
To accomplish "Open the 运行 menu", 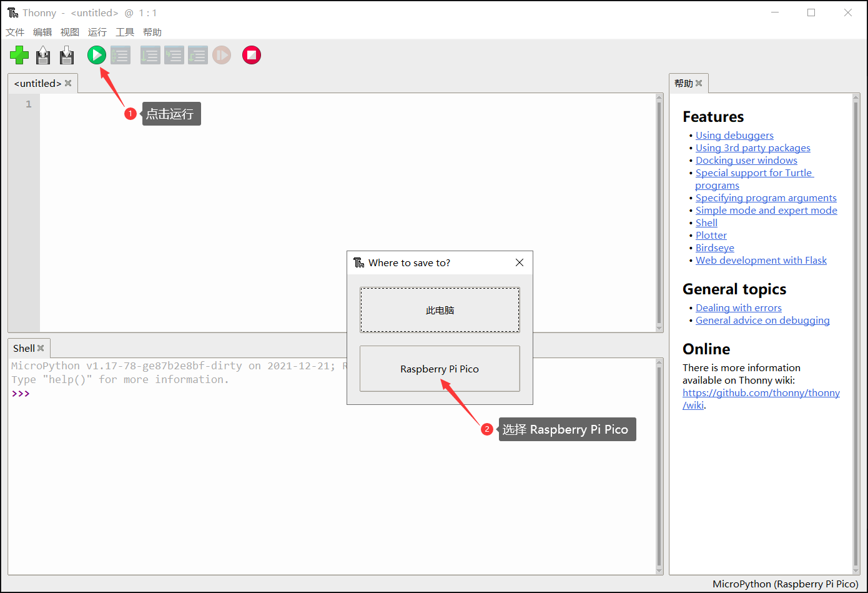I will tap(97, 32).
